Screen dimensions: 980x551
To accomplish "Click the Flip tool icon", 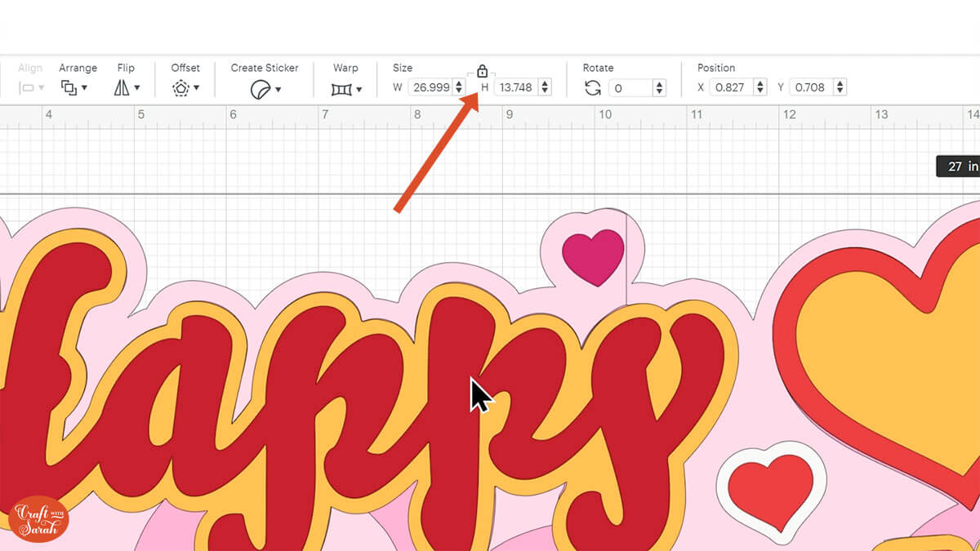I will pyautogui.click(x=122, y=87).
